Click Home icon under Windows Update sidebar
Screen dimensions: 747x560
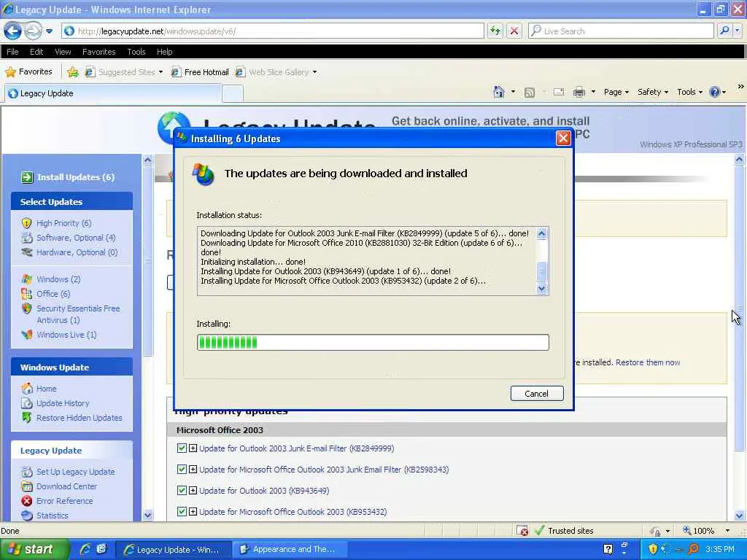tap(27, 388)
